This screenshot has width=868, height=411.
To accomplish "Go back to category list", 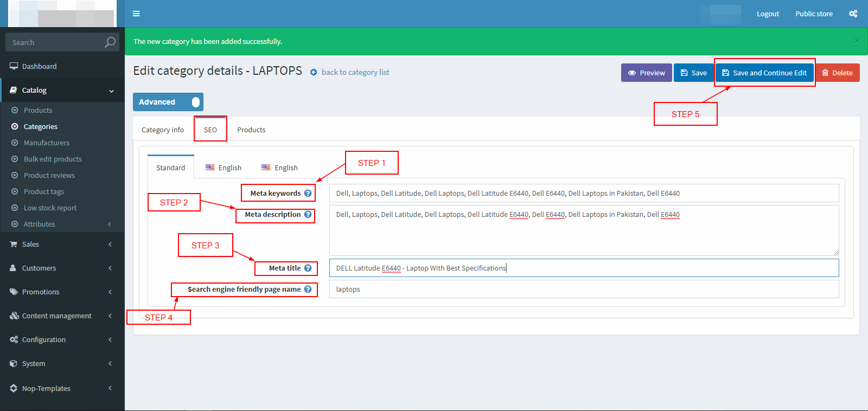I will click(355, 72).
